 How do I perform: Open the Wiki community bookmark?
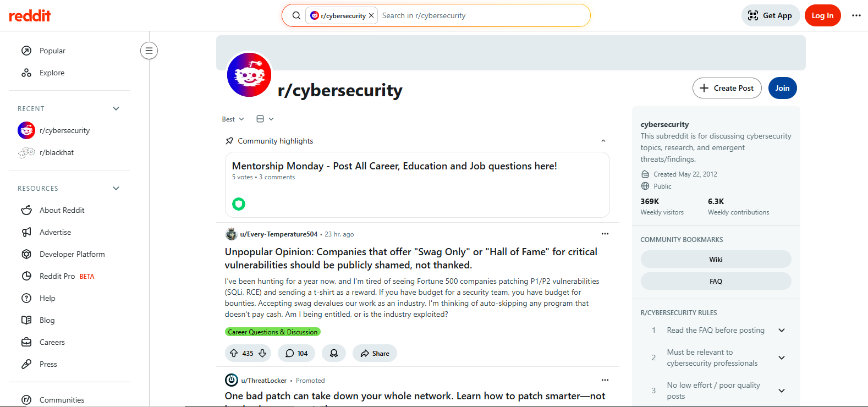tap(716, 259)
